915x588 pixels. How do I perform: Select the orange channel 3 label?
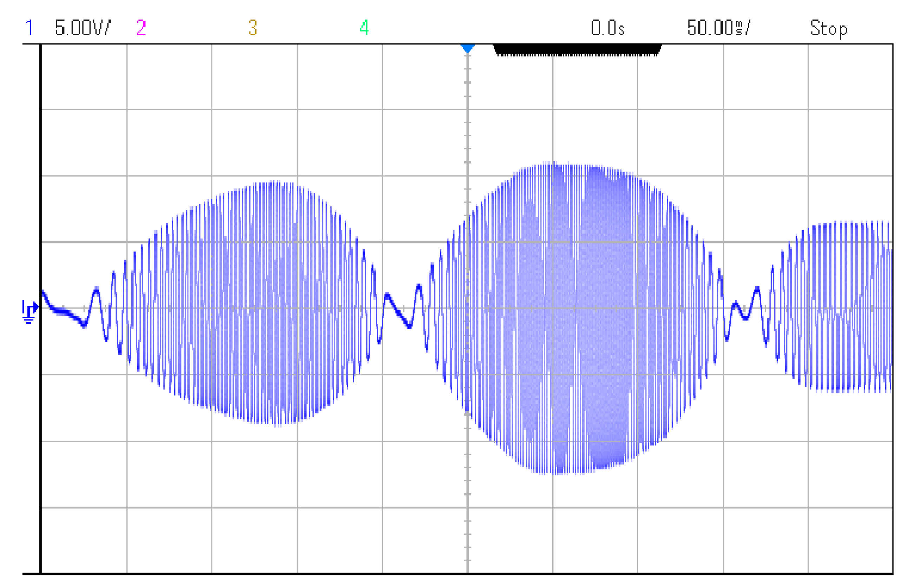[252, 27]
